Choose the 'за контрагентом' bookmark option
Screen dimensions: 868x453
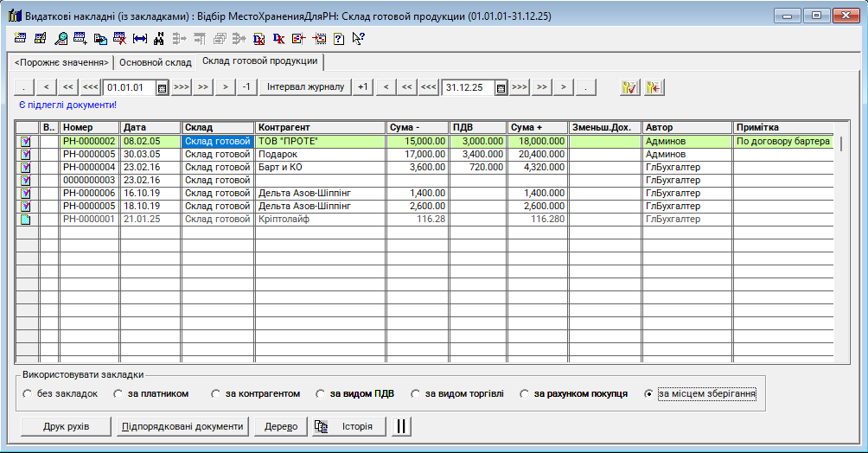tap(216, 394)
